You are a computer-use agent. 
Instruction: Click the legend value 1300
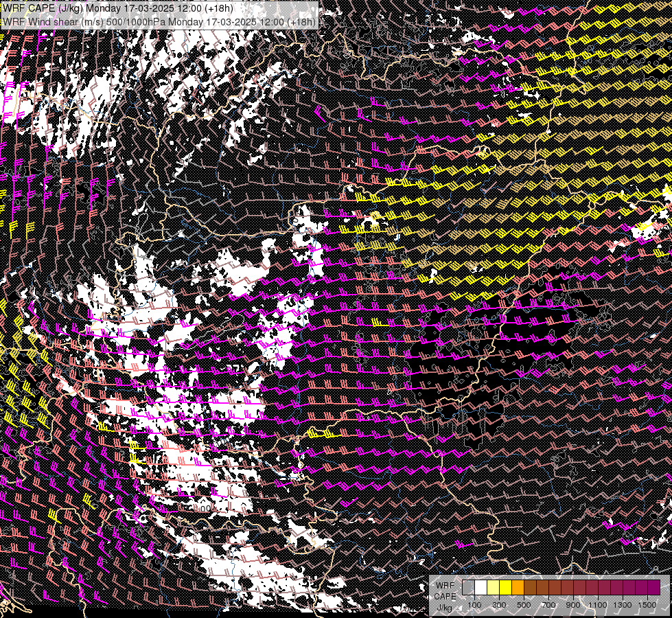[623, 605]
